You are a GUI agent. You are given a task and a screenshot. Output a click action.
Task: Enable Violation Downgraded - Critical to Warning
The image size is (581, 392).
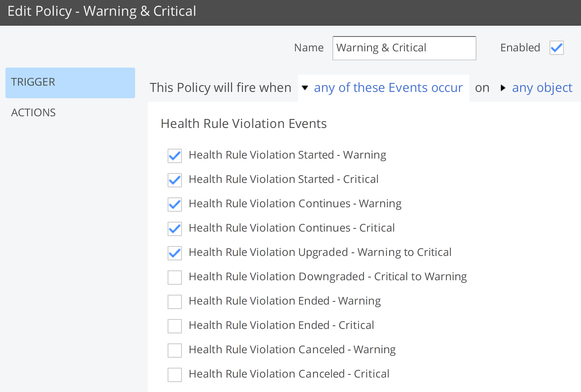[175, 278]
